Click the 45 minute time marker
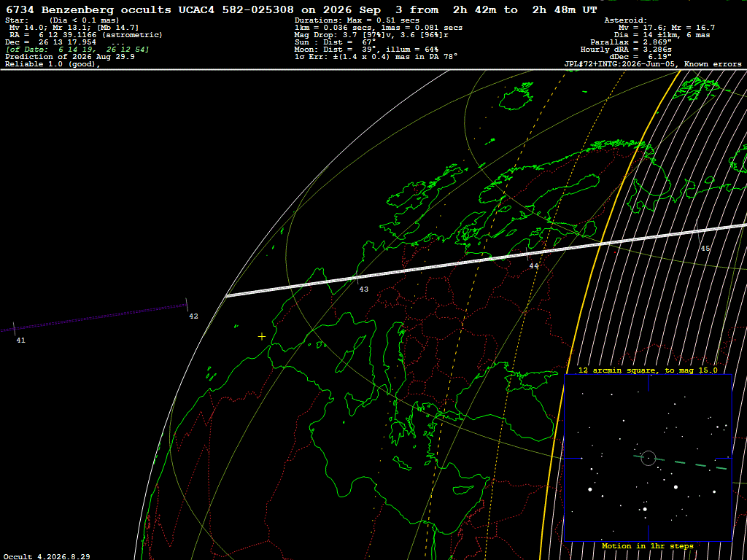 pos(705,249)
